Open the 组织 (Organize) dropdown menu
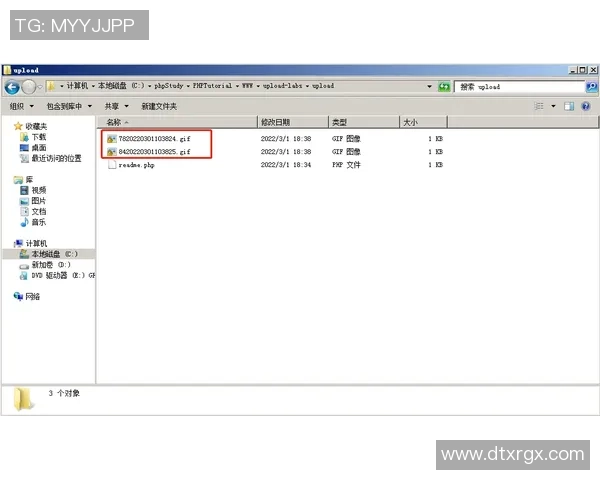This screenshot has height=480, width=600. (x=20, y=106)
